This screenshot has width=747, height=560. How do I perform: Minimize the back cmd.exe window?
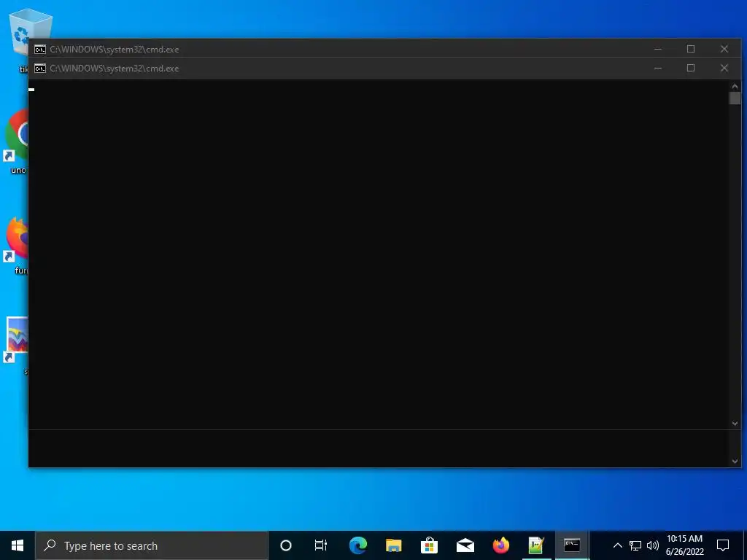pos(658,49)
